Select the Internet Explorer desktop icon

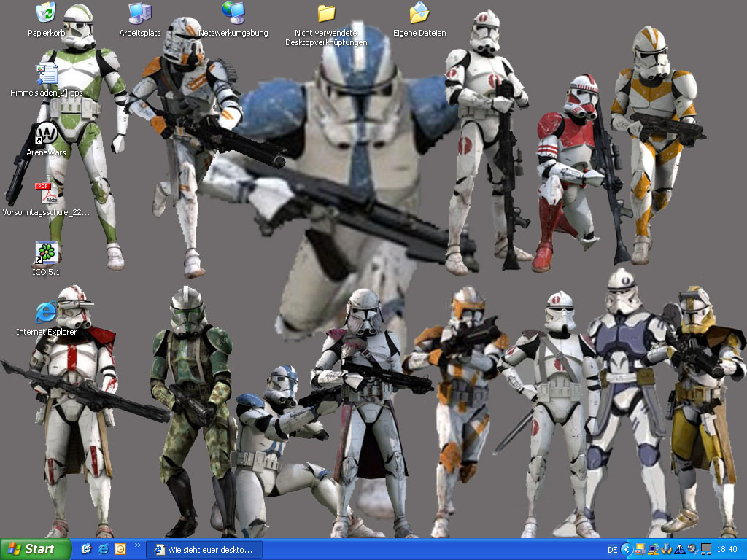[x=46, y=313]
